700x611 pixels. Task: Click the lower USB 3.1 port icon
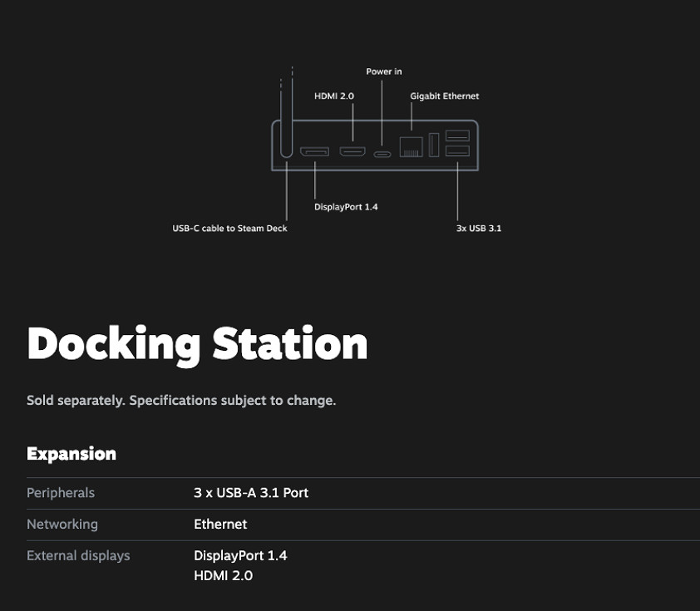457,150
